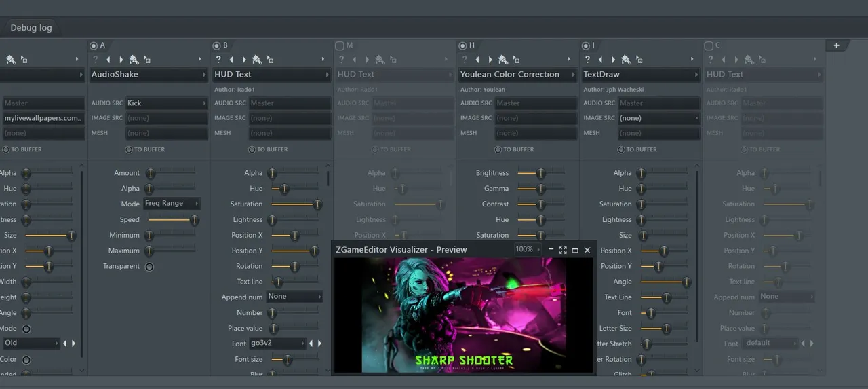This screenshot has width=868, height=389.
Task: Move layer I right with its arrow
Action: (613, 60)
